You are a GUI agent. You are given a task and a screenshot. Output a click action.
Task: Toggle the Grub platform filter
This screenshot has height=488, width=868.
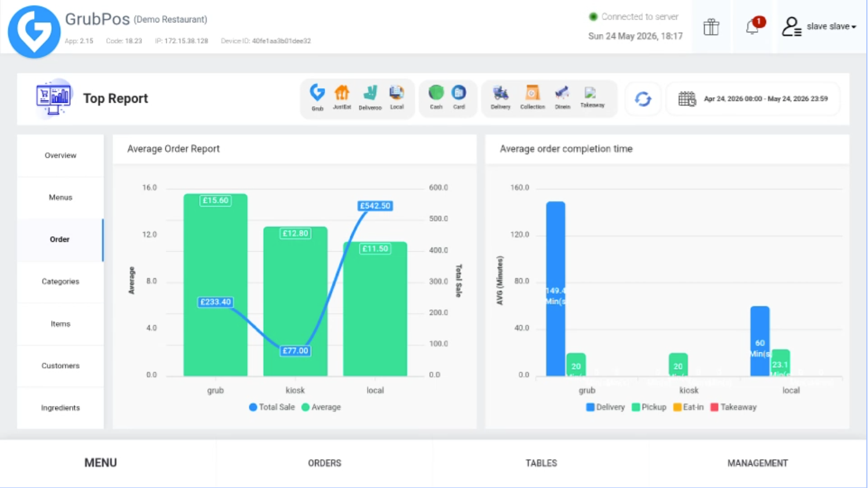317,98
